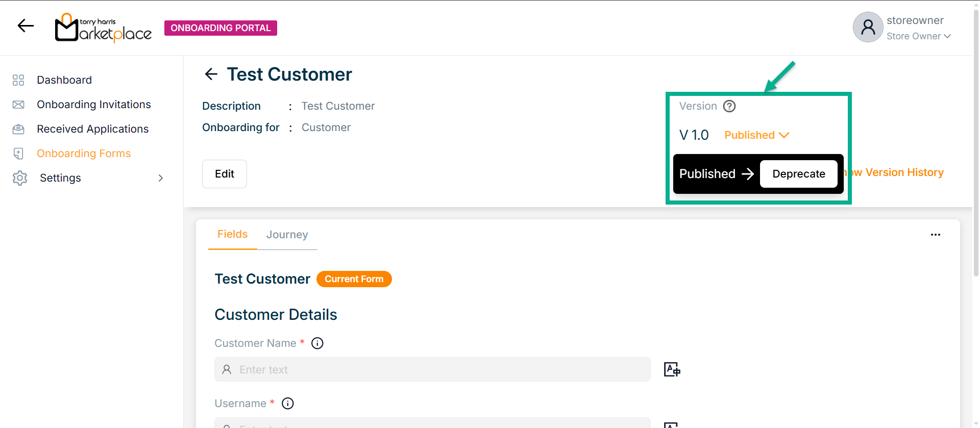Viewport: 980px width, 428px height.
Task: Open Received Applications page
Action: click(x=92, y=129)
